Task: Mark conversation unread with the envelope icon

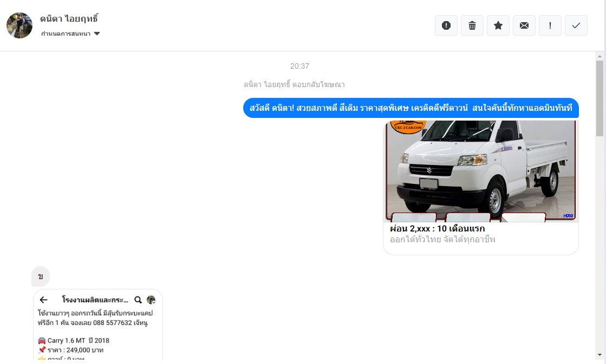Action: (x=524, y=25)
